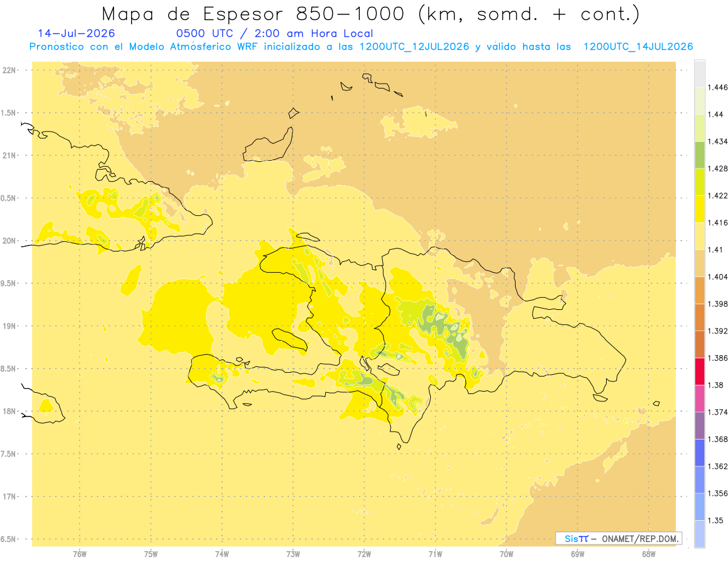Viewport: 728px width, 562px height.
Task: Pick the red swatch between 1.38 and 1.386
Action: (x=699, y=372)
